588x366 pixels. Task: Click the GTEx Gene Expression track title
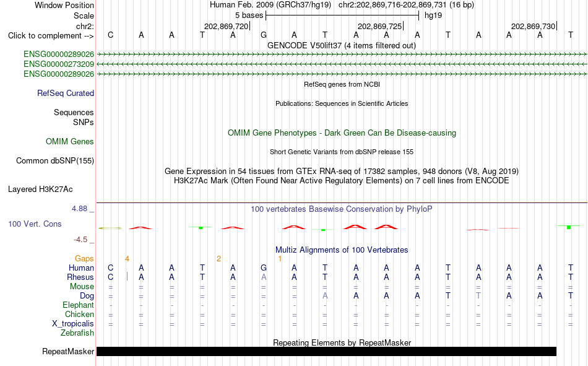tap(342, 171)
